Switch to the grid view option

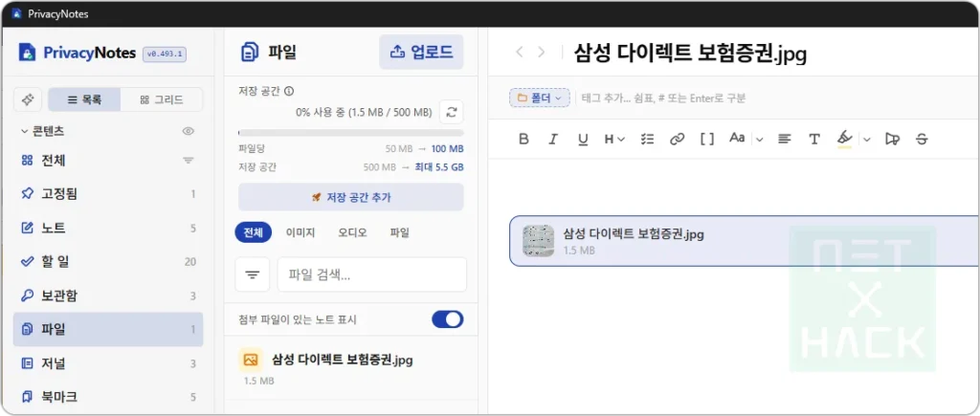click(x=161, y=99)
